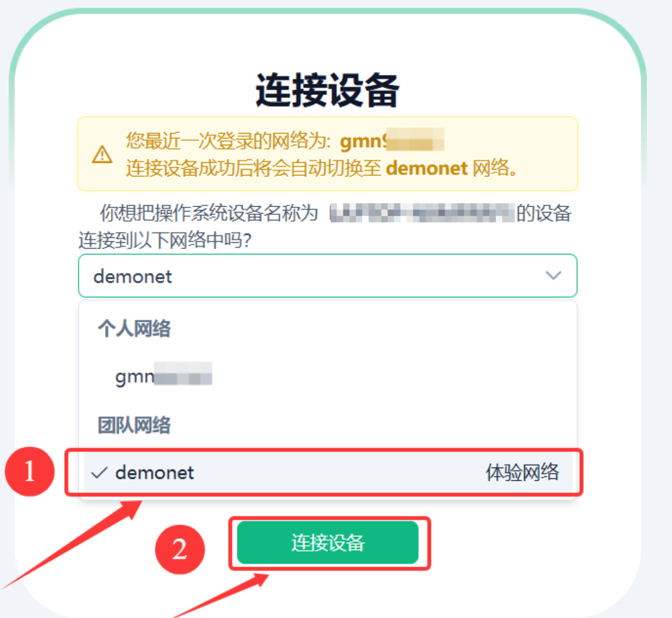Screen dimensions: 672x618
Task: Open the demonet network select box
Action: [x=328, y=276]
